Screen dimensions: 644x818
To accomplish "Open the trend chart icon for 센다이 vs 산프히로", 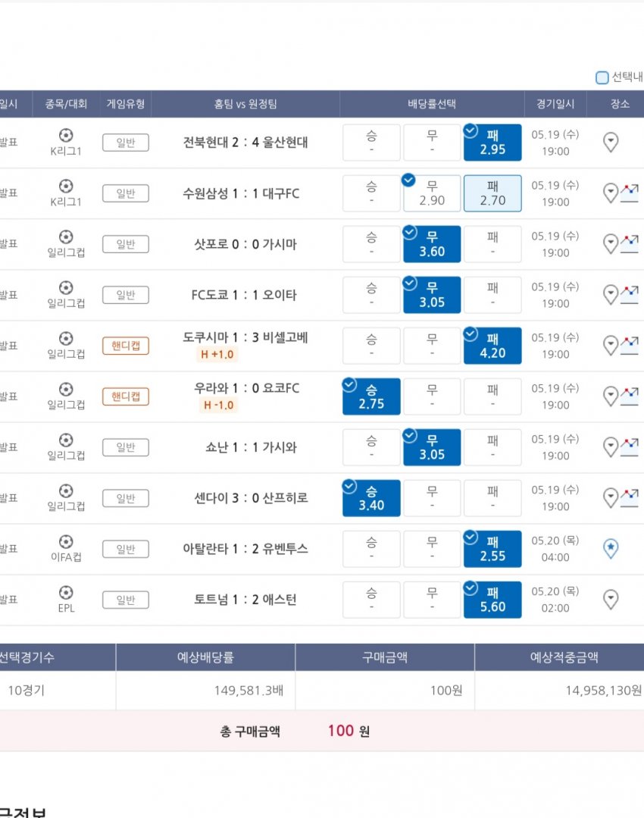I will tap(630, 497).
